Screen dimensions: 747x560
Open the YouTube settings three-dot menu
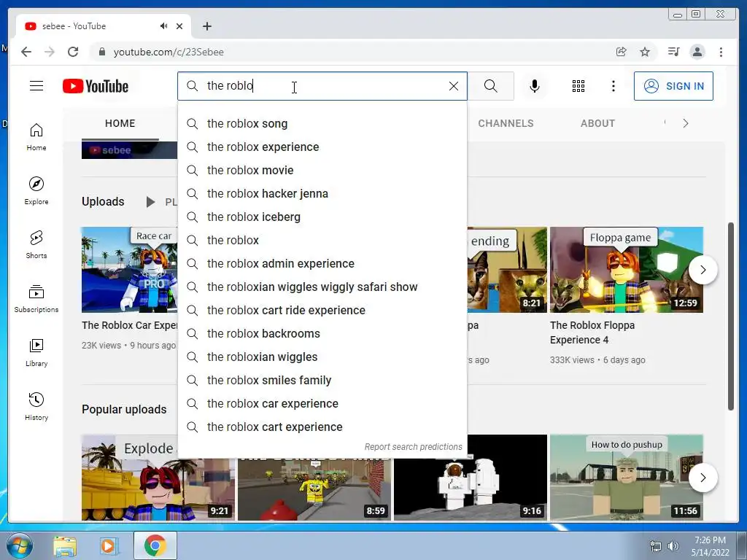pos(613,86)
